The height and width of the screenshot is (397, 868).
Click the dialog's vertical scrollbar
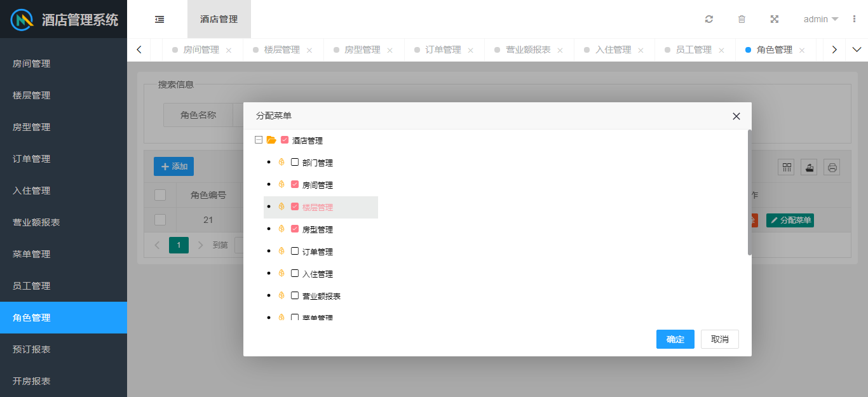coord(749,191)
